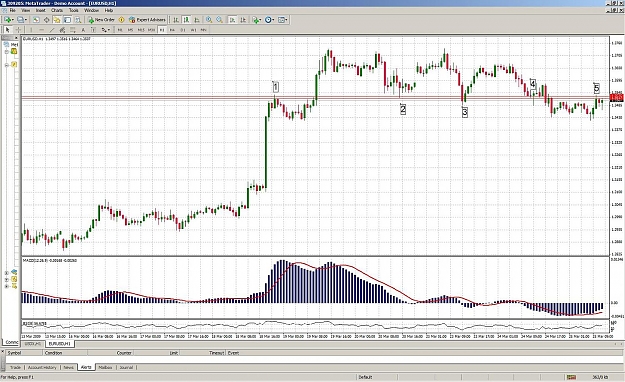625x382 pixels.
Task: Open the Journal terminal tab
Action: 126,367
